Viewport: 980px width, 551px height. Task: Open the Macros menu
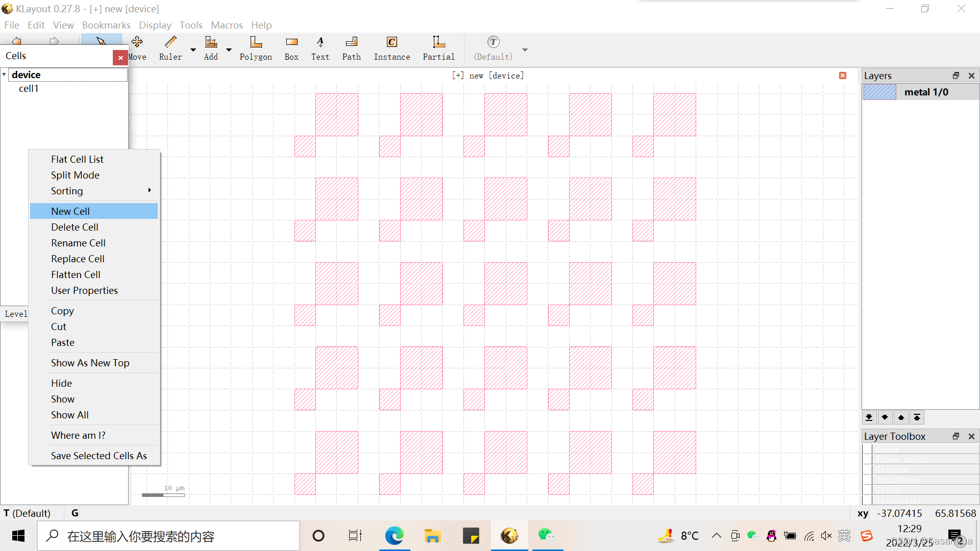pos(227,25)
